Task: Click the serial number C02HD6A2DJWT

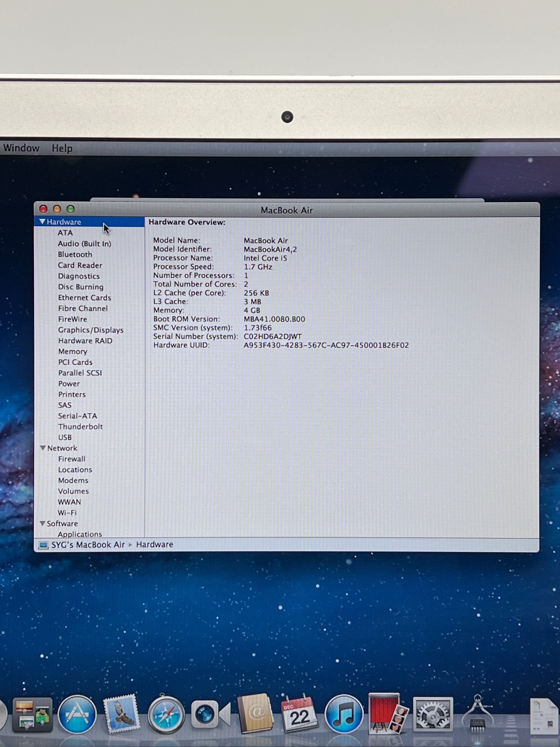Action: pos(273,336)
